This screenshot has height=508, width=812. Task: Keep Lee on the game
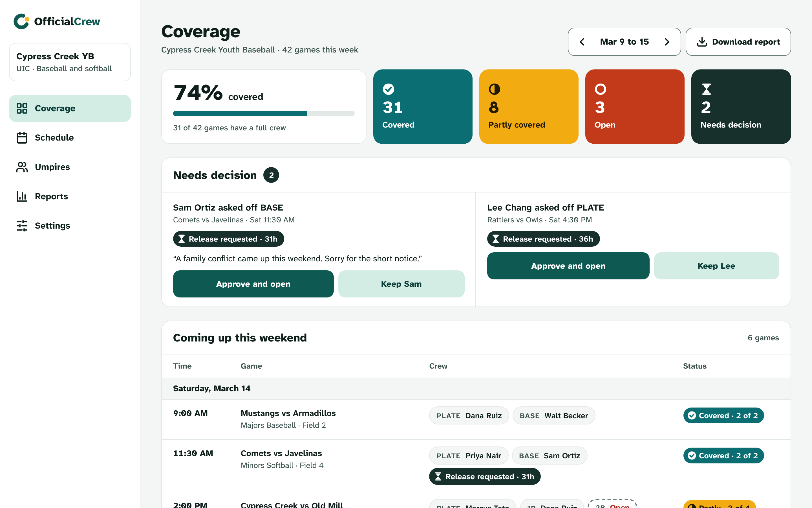tap(716, 266)
